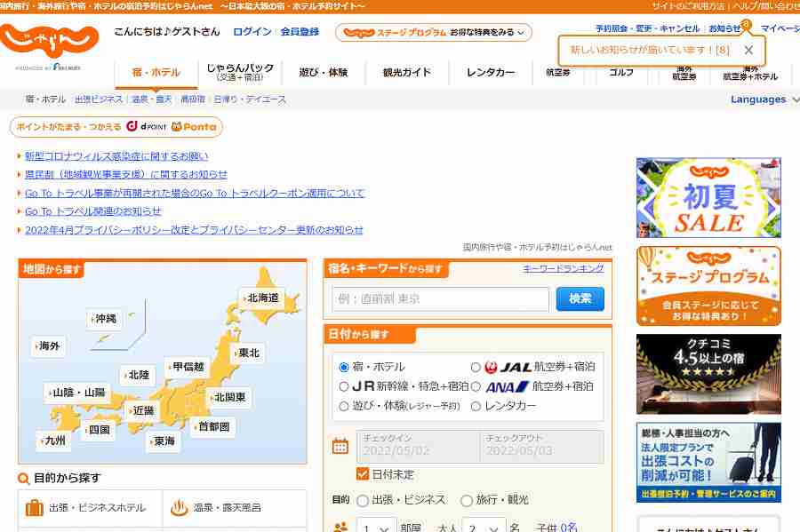Image resolution: width=800 pixels, height=532 pixels.
Task: Open the 航空券 tab
Action: click(x=558, y=72)
